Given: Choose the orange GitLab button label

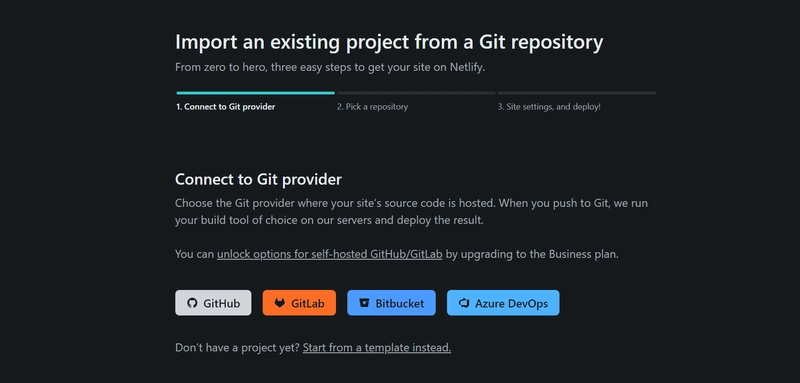Looking at the screenshot, I should (308, 303).
